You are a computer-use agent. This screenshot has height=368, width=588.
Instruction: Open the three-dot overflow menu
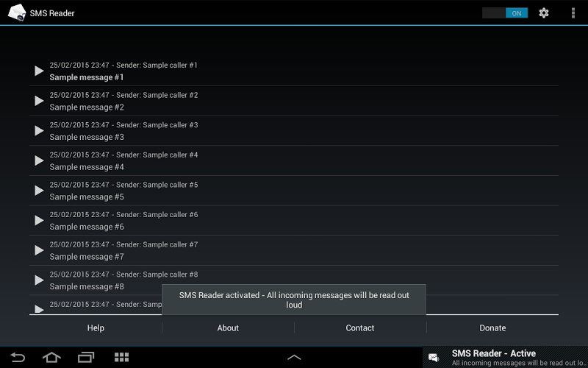click(x=573, y=13)
